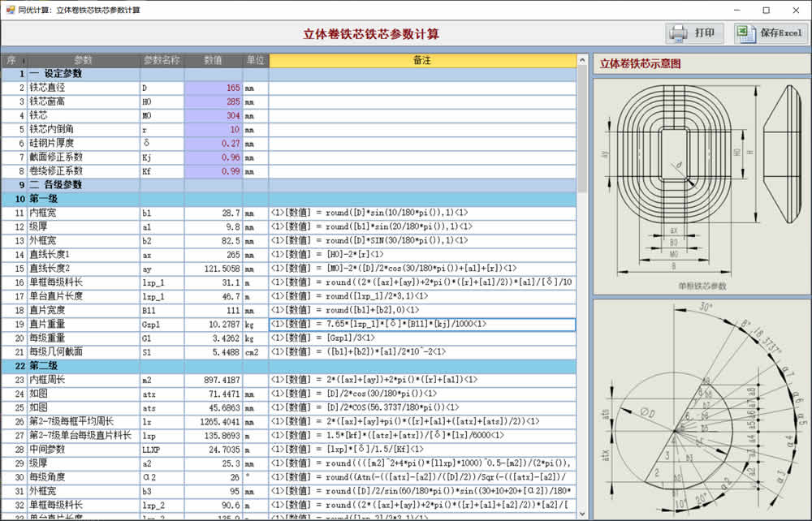The image size is (812, 521).
Task: Click the 备注 column header
Action: (x=422, y=61)
